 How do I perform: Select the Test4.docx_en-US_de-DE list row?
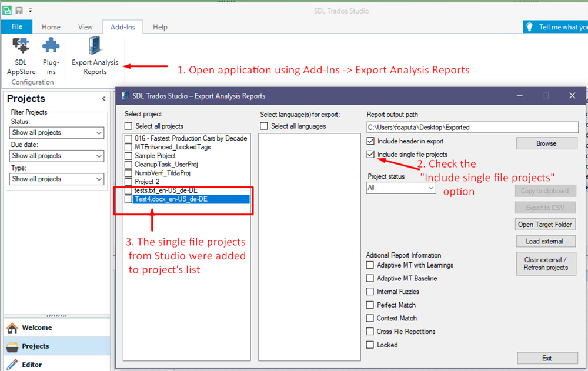pyautogui.click(x=191, y=199)
